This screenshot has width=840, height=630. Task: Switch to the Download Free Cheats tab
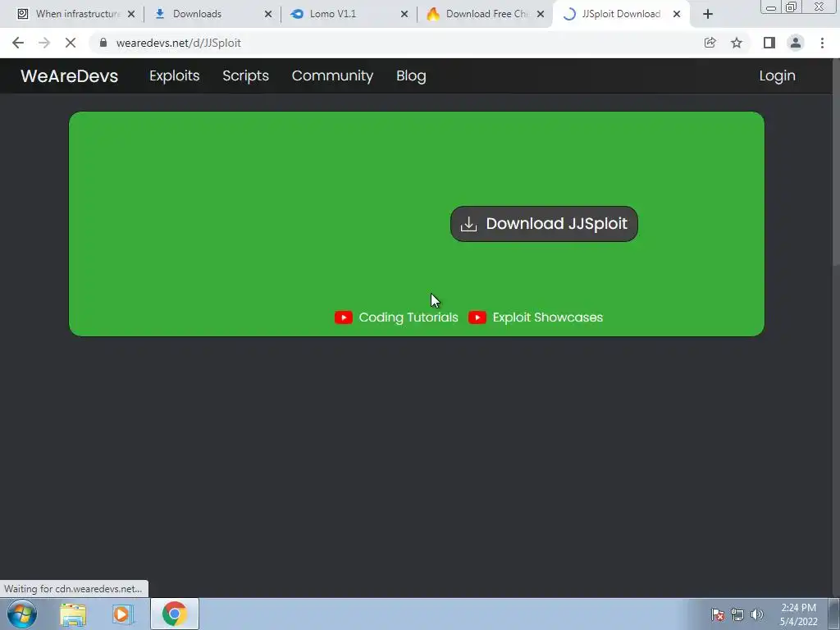(482, 14)
